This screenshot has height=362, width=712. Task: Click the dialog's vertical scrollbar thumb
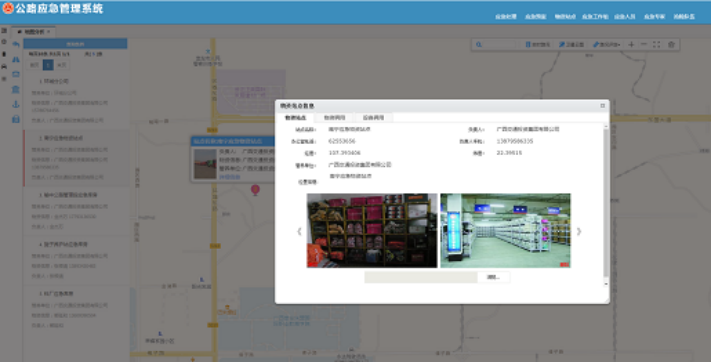(x=606, y=203)
